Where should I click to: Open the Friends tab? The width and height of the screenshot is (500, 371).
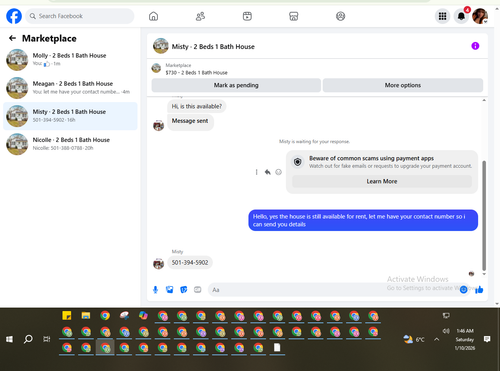pos(200,16)
